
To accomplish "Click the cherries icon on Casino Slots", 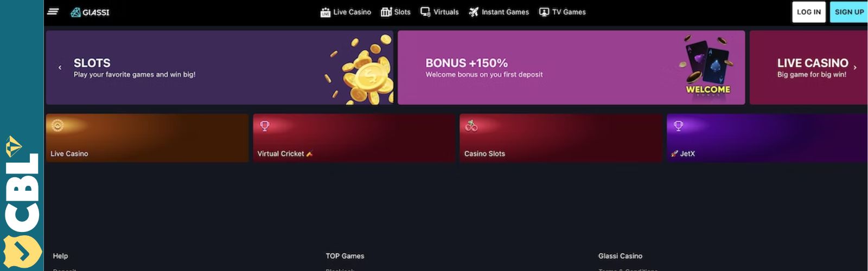I will 471,126.
